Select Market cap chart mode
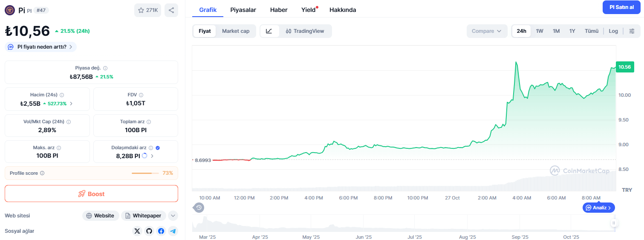 [236, 31]
